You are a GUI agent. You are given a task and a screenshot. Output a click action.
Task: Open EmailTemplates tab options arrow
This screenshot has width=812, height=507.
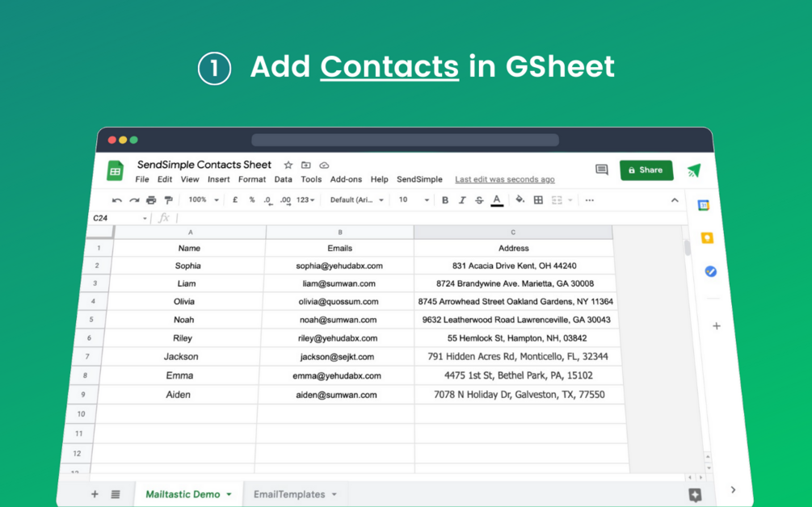[334, 495]
